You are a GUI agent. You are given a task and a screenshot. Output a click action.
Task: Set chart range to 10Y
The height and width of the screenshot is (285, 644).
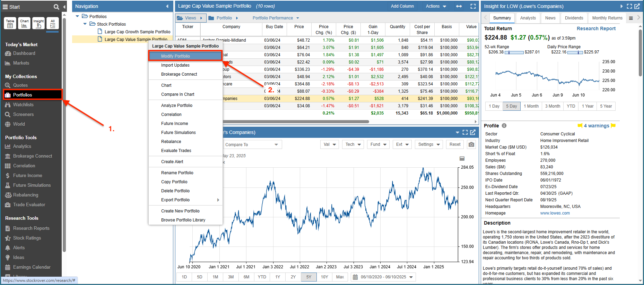324,277
